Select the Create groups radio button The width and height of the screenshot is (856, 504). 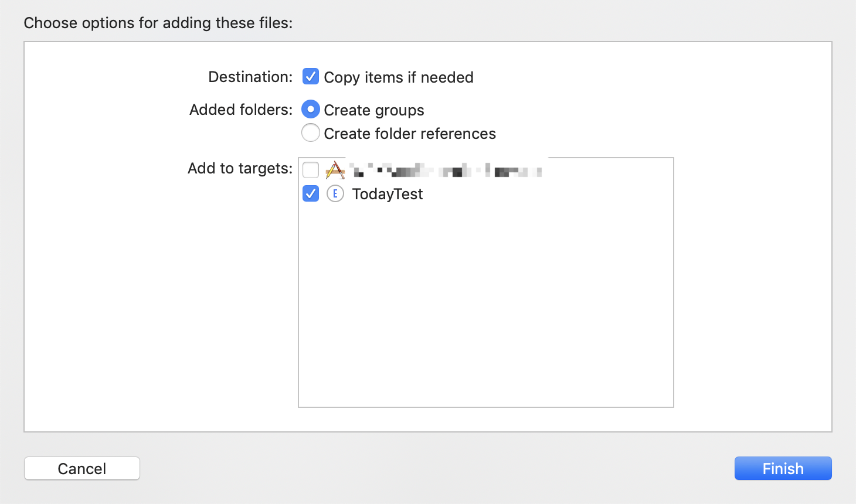[x=311, y=110]
